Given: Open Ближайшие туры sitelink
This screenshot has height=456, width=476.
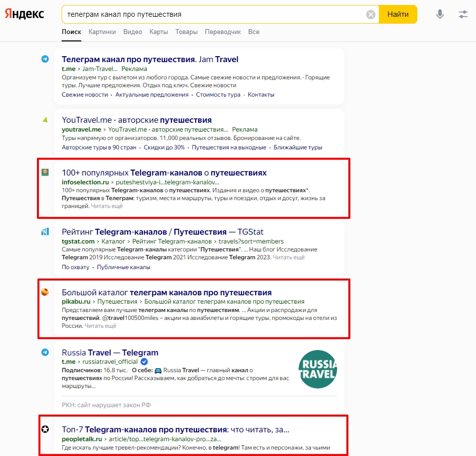Looking at the screenshot, I should point(298,147).
